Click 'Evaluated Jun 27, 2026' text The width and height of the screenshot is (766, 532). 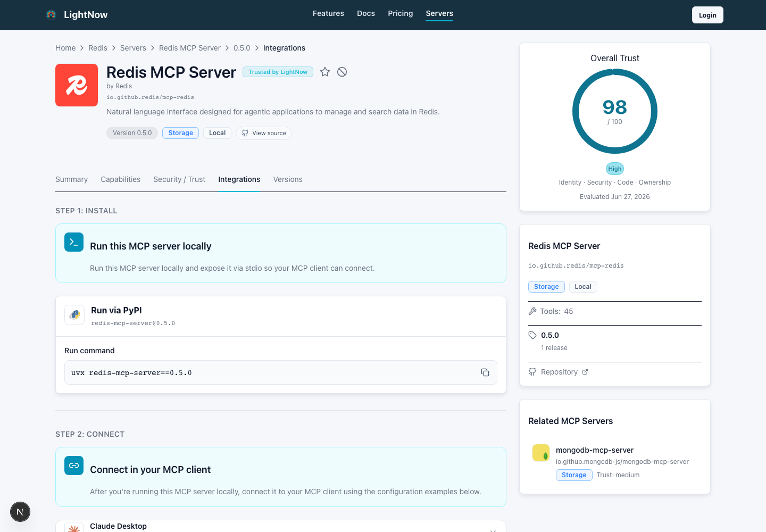(x=615, y=197)
